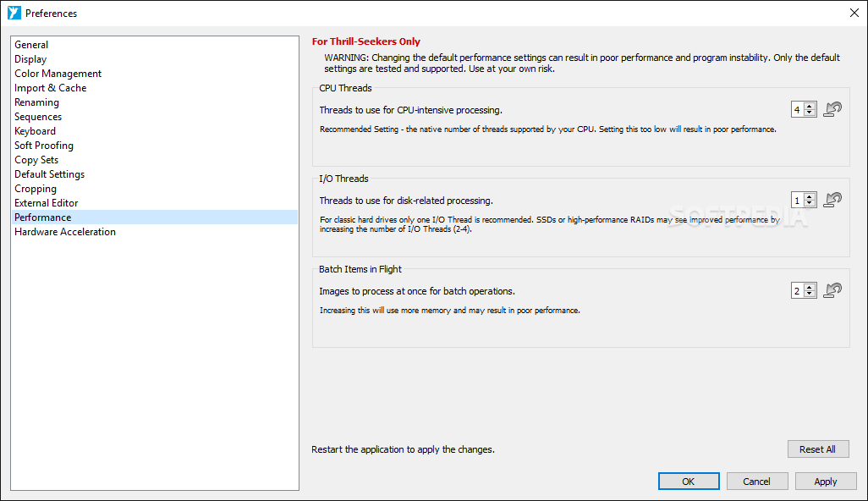868x501 pixels.
Task: Click 'Threads to use for disk-related processing.' text
Action: tap(406, 201)
